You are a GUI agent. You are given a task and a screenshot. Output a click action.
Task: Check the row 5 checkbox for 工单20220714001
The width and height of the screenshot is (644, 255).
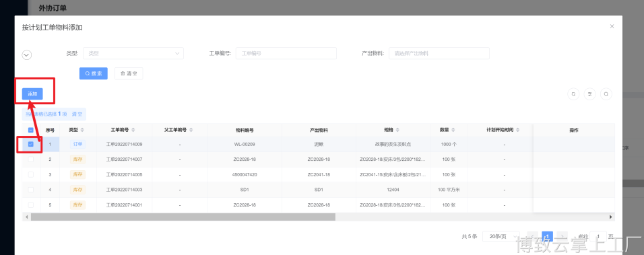(31, 205)
